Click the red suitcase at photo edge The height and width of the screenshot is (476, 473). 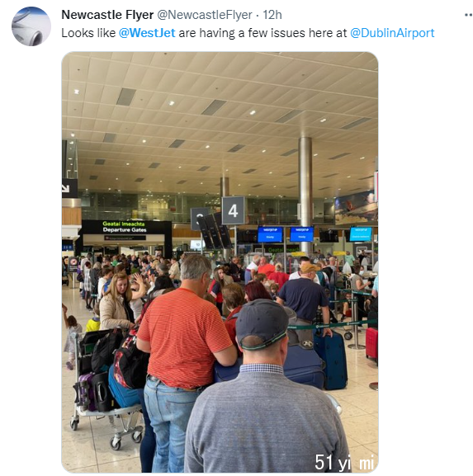(x=371, y=343)
